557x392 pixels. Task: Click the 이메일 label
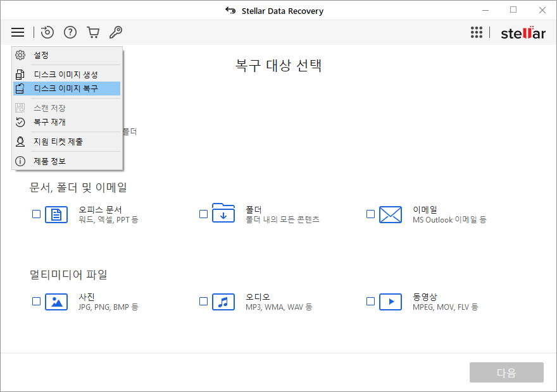425,209
